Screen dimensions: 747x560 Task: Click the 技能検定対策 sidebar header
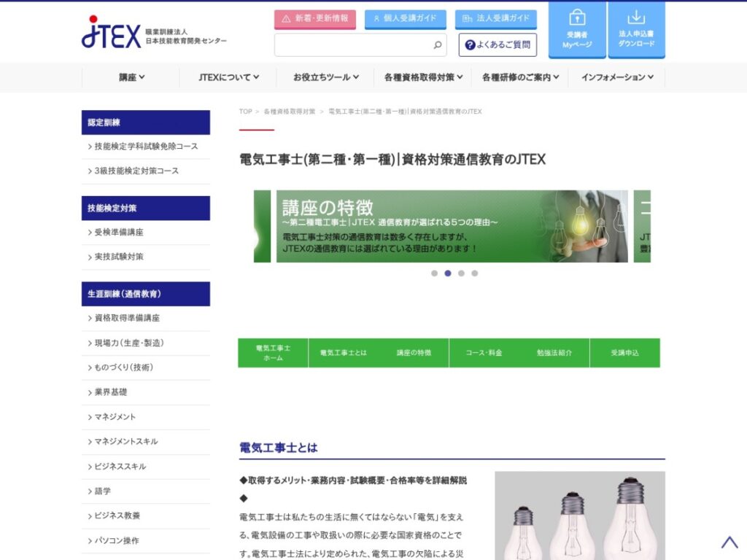pos(146,208)
